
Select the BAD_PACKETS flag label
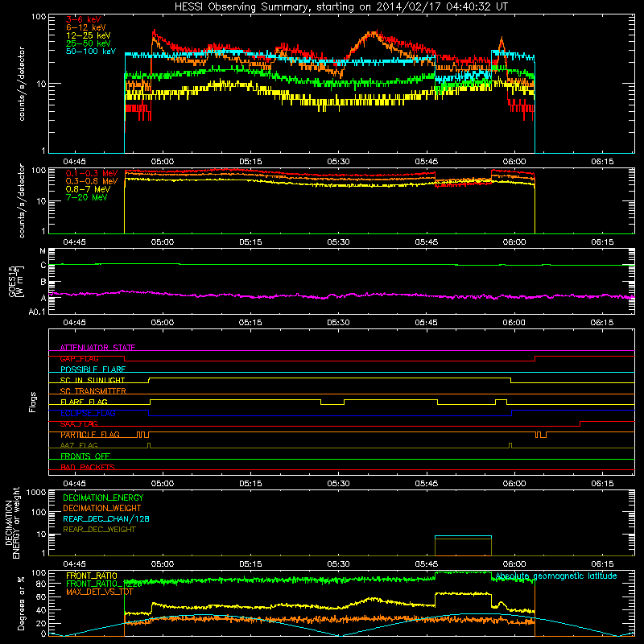87,467
